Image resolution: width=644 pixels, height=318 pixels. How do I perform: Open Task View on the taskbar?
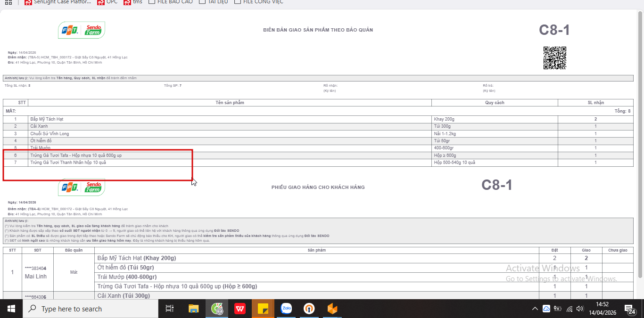click(x=169, y=309)
